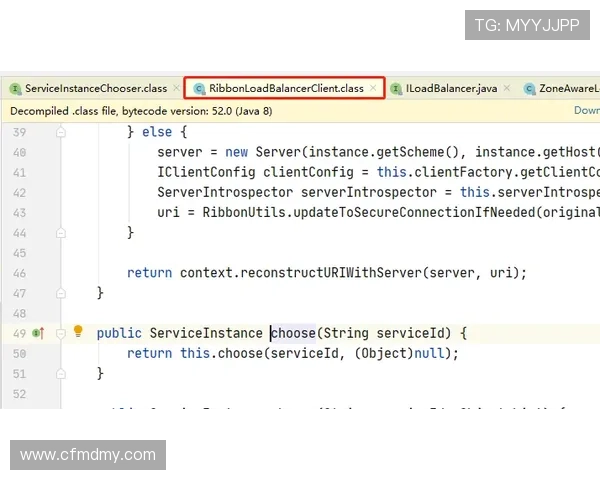
Task: Switch to RibbonLoadBalancerClient.class tab
Action: click(286, 88)
